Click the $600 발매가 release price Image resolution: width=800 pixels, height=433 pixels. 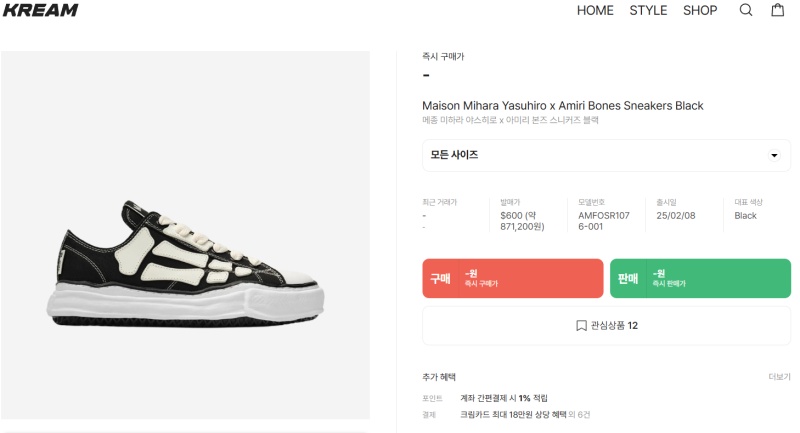[522, 221]
